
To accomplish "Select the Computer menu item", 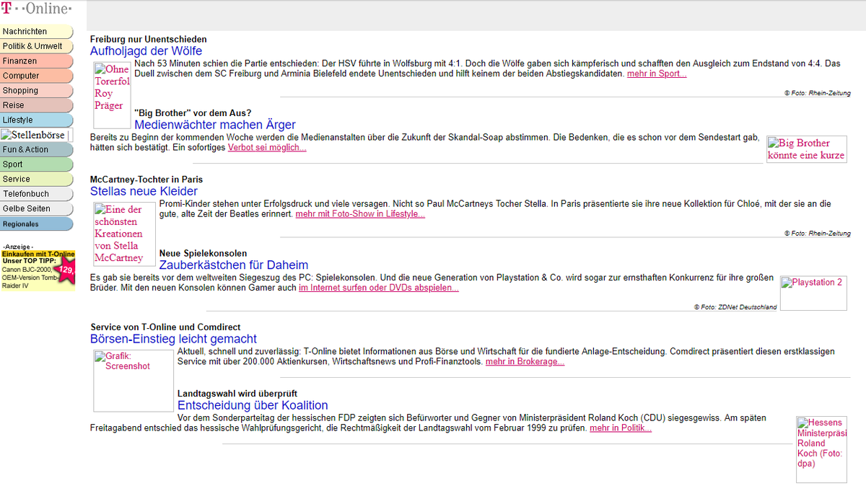I will click(37, 76).
